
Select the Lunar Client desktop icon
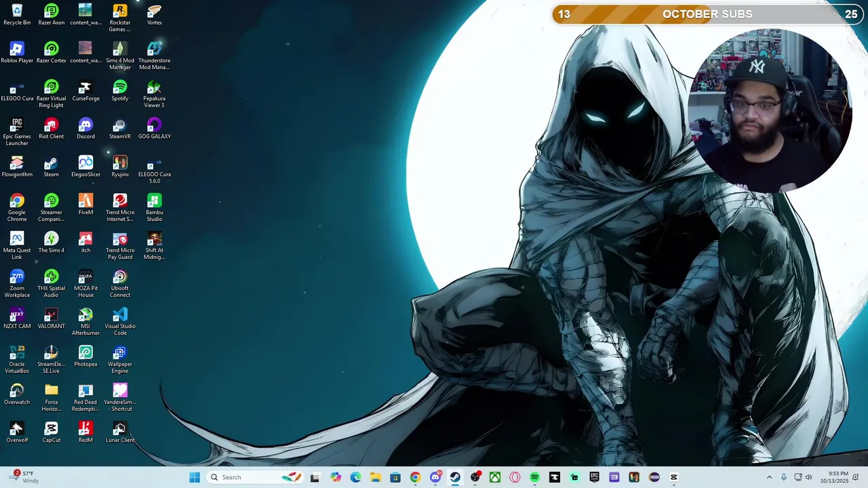[x=120, y=432]
